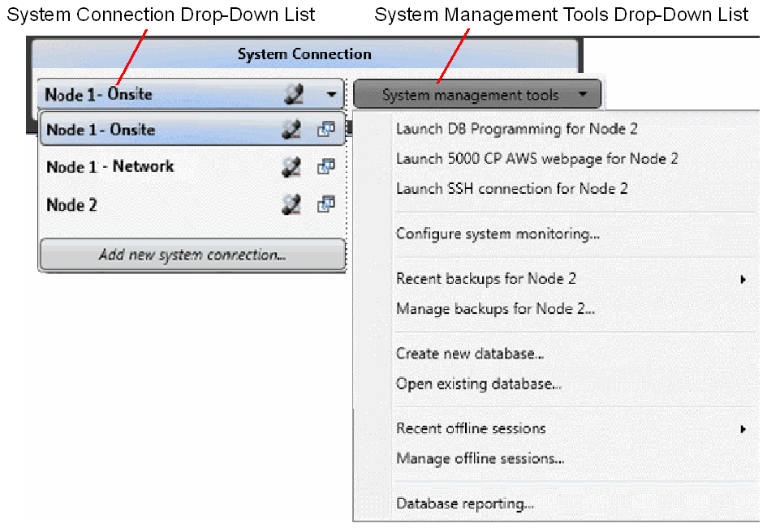Click connection icon beside Node 2

pyautogui.click(x=291, y=204)
